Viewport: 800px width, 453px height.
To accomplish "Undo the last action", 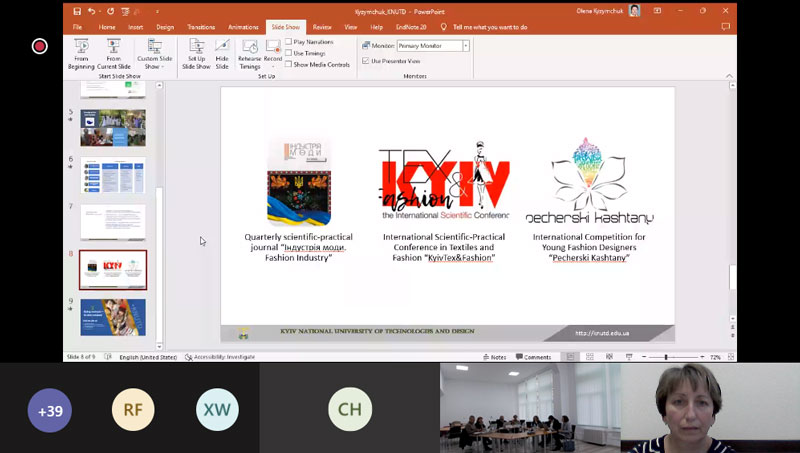I will pyautogui.click(x=91, y=11).
